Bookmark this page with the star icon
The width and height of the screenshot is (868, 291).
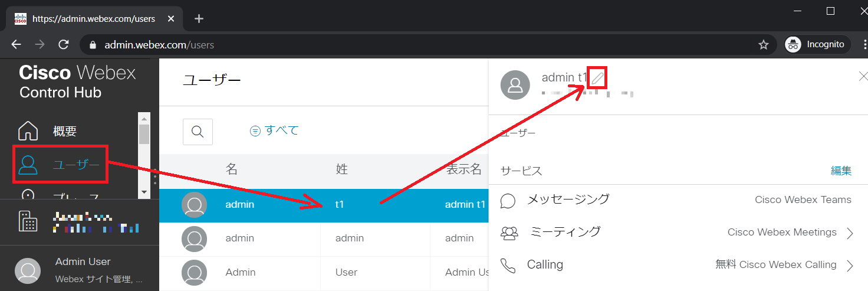pyautogui.click(x=763, y=44)
